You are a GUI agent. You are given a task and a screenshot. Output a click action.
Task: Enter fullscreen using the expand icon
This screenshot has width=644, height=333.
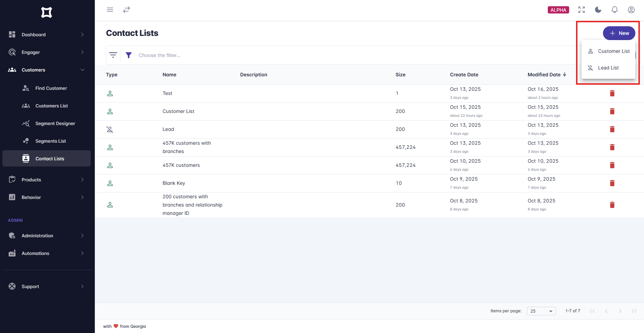tap(581, 10)
